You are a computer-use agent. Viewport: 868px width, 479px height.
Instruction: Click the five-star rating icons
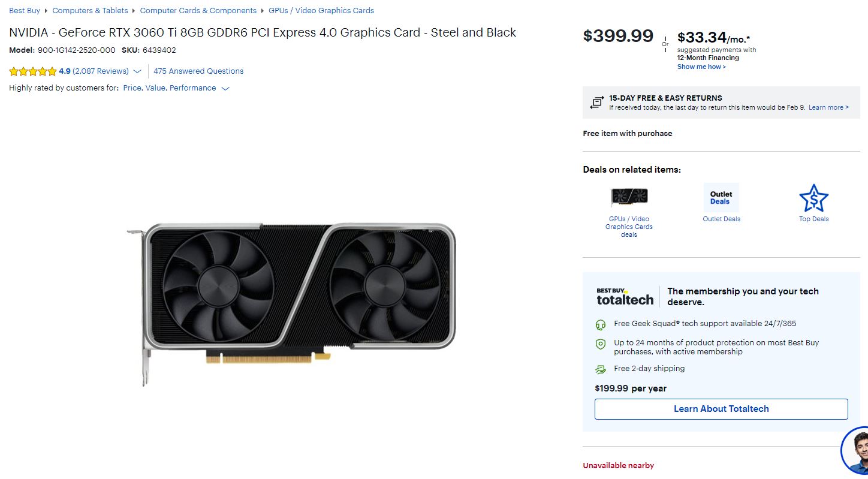pos(33,71)
